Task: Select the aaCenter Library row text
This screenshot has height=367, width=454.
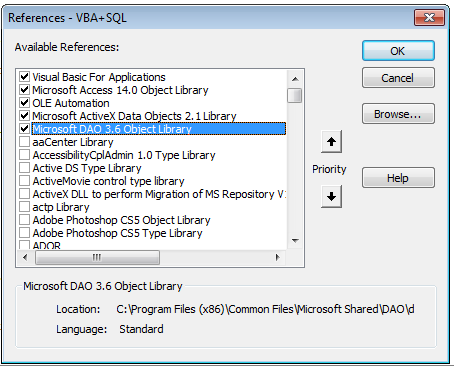Action: click(x=73, y=142)
